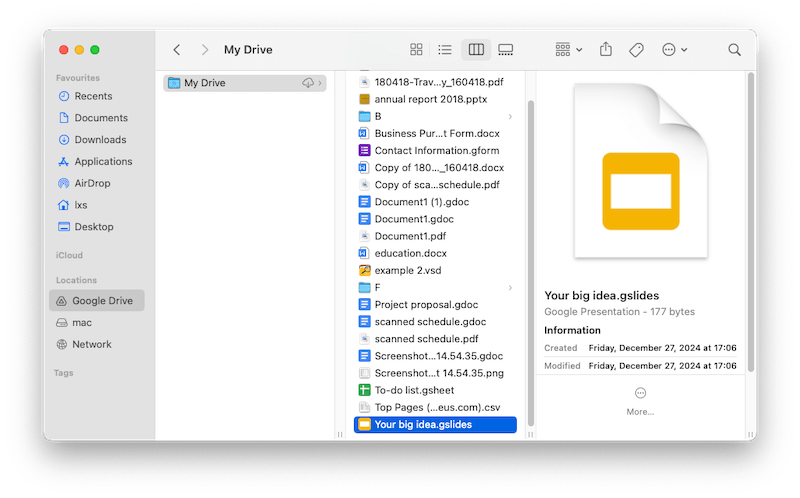Select 180418-Trav...y_160418.pdf file
Image resolution: width=800 pixels, height=498 pixels.
pyautogui.click(x=435, y=82)
